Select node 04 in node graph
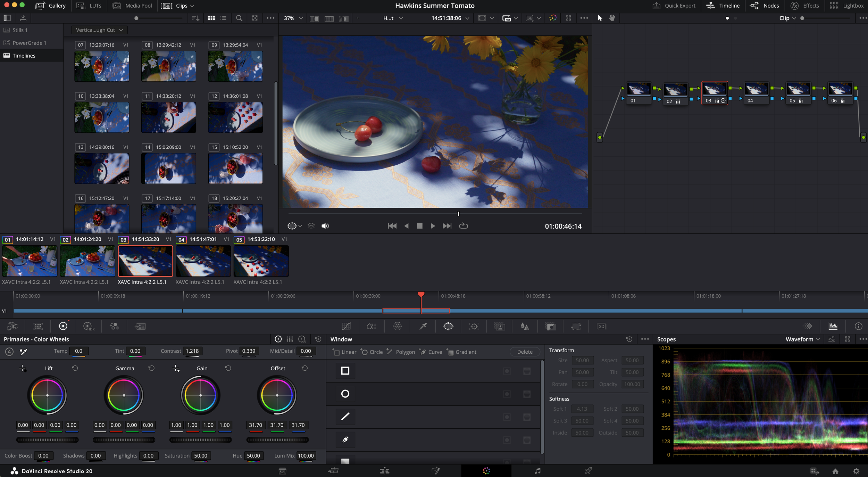 point(757,92)
